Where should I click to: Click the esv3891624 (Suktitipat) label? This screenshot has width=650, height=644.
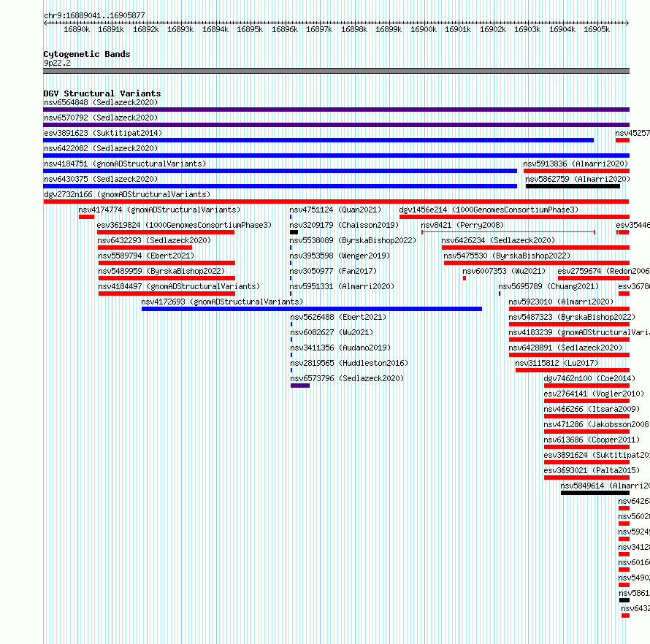597,455
